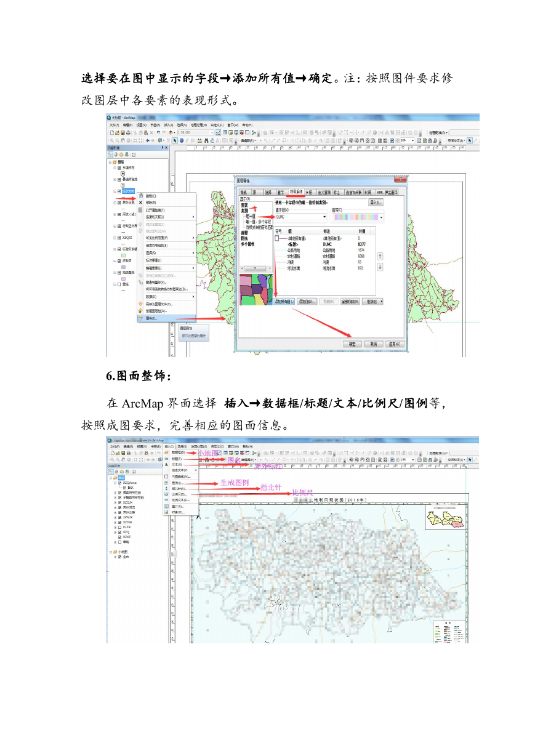The width and height of the screenshot is (535, 756).
Task: Click List By Drawing Order icon above 乡镇所在 layer
Action: (111, 155)
